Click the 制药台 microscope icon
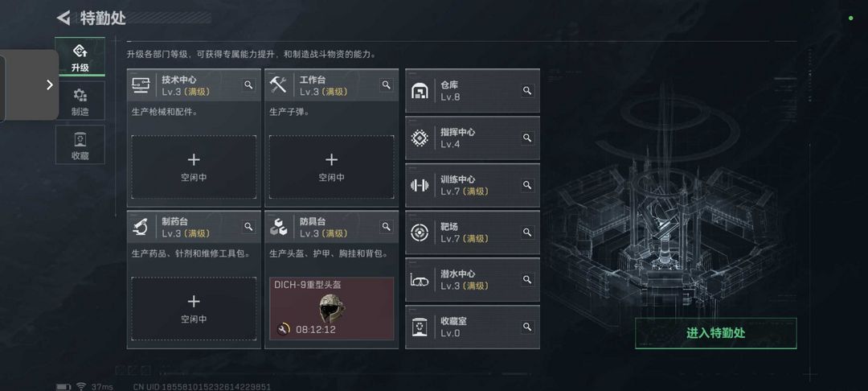Image resolution: width=868 pixels, height=391 pixels. point(140,227)
